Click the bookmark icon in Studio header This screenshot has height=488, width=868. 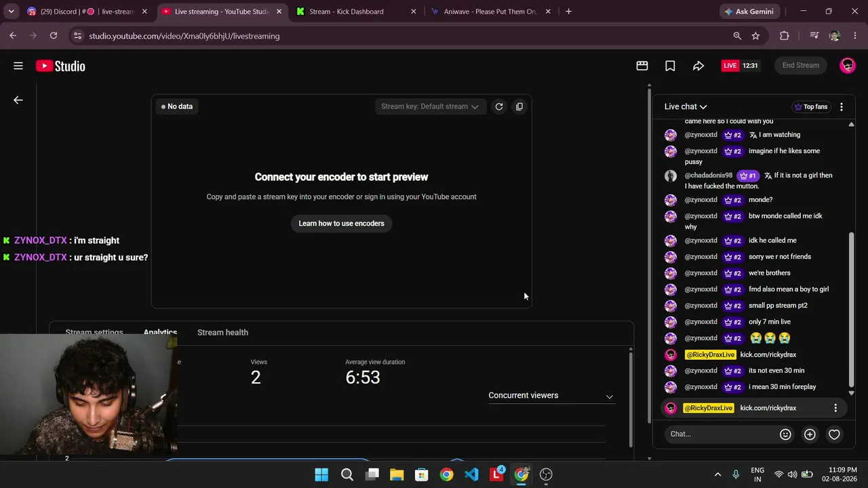click(670, 66)
